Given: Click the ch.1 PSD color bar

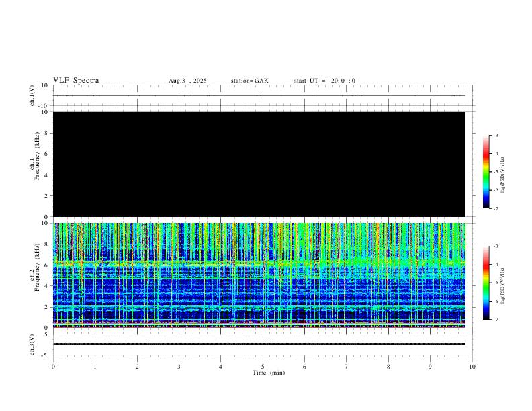Looking at the screenshot, I should pos(486,172).
